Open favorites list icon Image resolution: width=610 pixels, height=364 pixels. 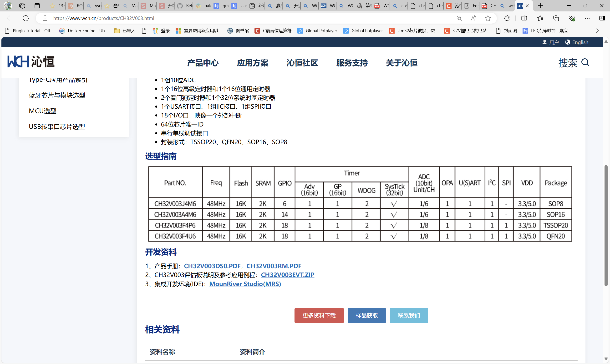(x=540, y=18)
